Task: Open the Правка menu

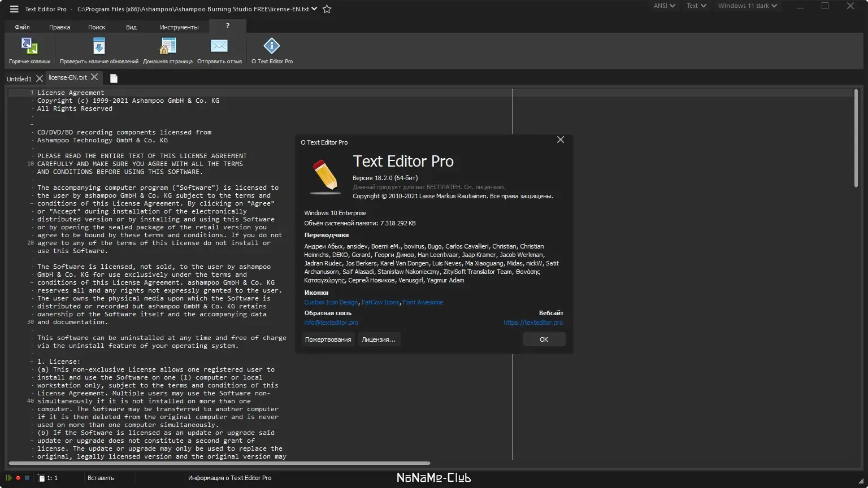Action: click(59, 27)
